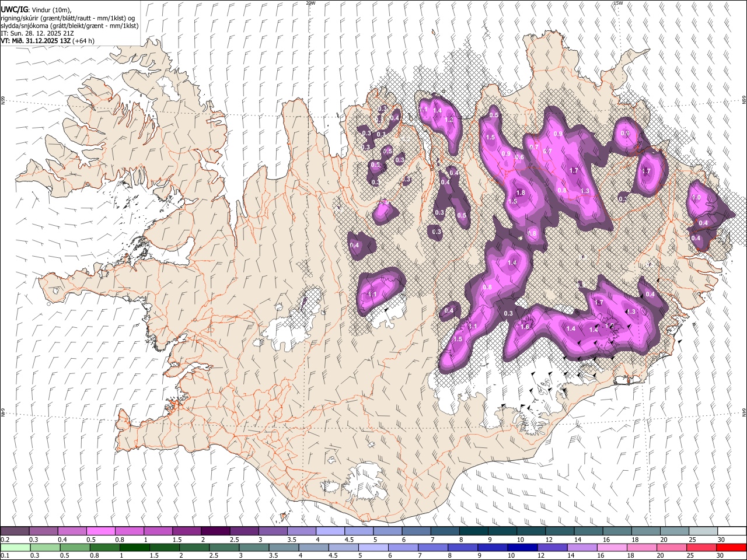747x560 pixels.
Task: Click the 2.5 label on the green rain scale
Action: pyautogui.click(x=214, y=556)
